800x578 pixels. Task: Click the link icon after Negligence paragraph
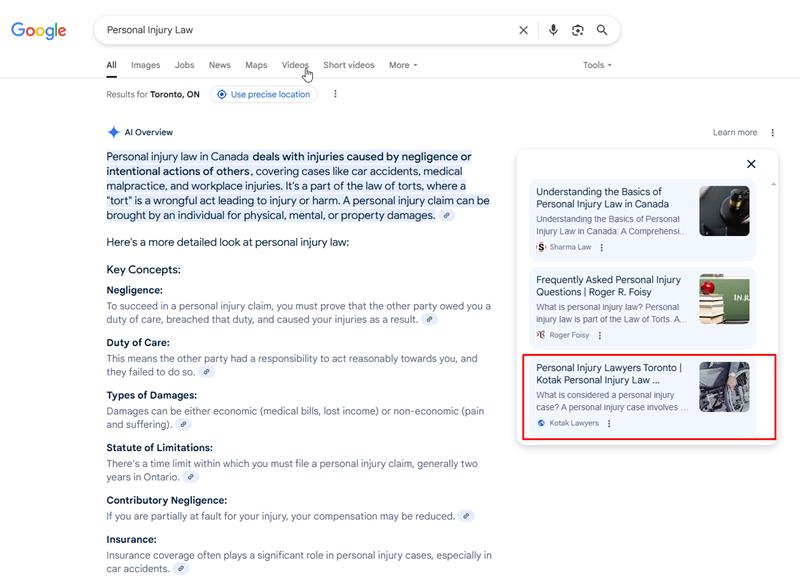(430, 320)
